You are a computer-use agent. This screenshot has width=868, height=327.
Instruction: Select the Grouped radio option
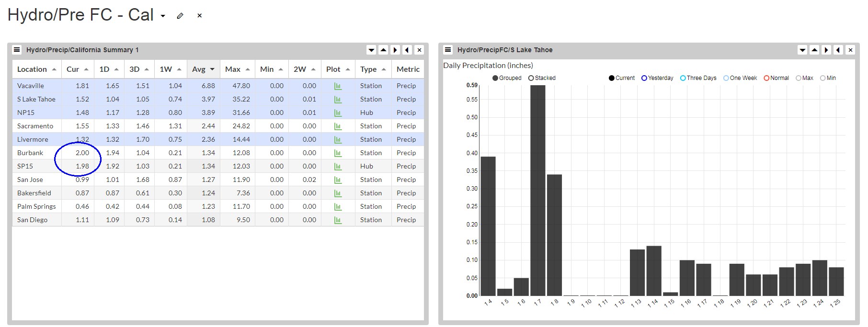click(x=495, y=78)
